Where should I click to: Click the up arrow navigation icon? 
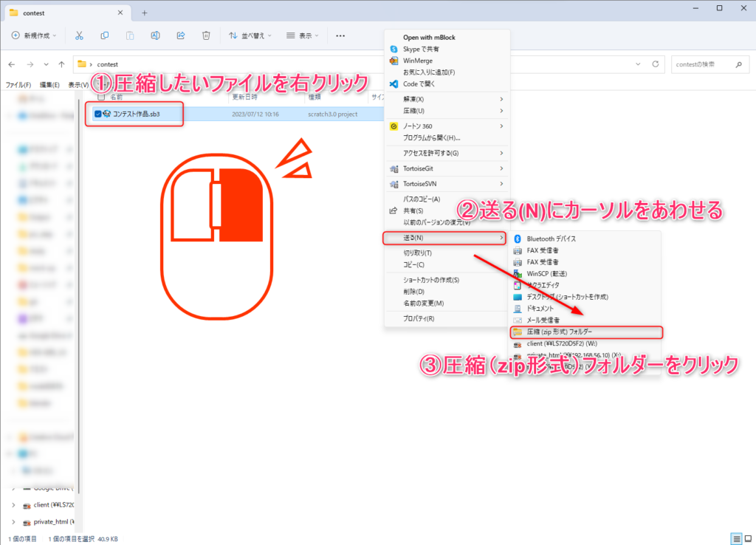click(61, 64)
